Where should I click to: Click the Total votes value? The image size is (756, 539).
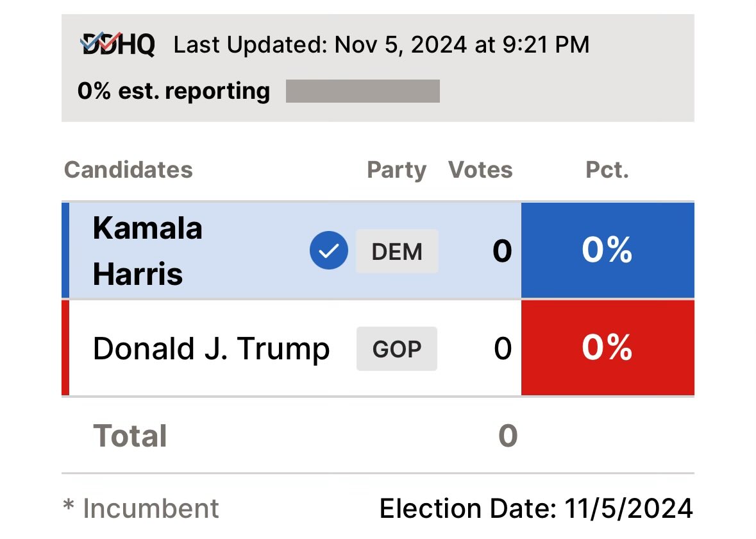pos(507,436)
